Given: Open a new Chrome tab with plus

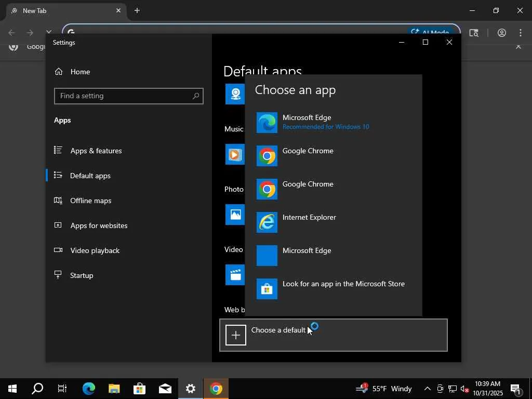Looking at the screenshot, I should pyautogui.click(x=137, y=10).
